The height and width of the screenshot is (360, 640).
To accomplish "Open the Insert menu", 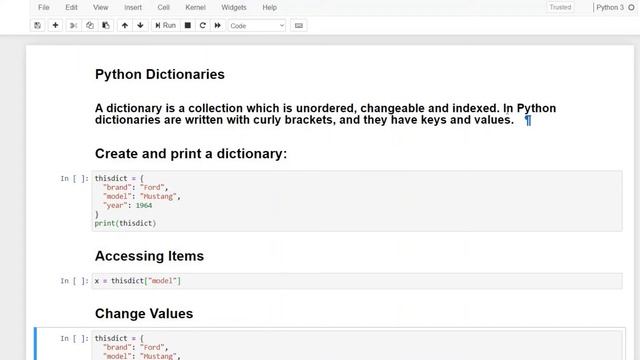I will coord(133,7).
